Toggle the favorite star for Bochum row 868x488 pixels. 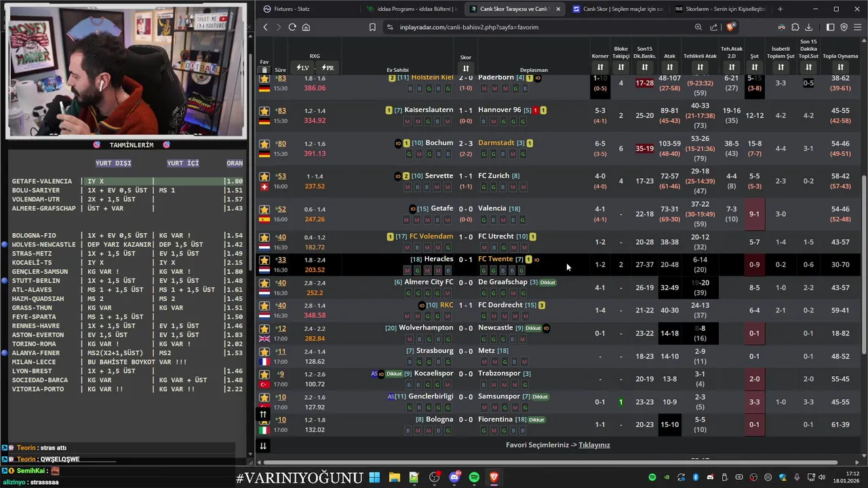264,144
